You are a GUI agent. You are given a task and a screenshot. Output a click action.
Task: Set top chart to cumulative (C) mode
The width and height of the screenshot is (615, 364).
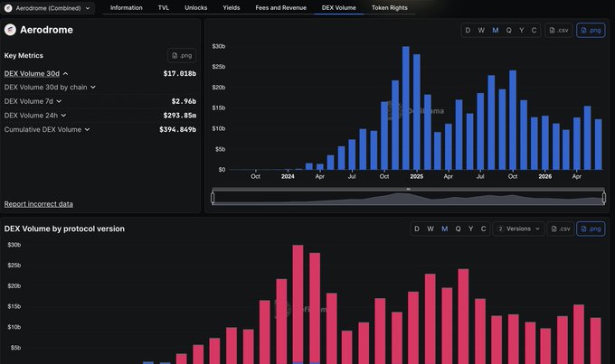(x=535, y=30)
